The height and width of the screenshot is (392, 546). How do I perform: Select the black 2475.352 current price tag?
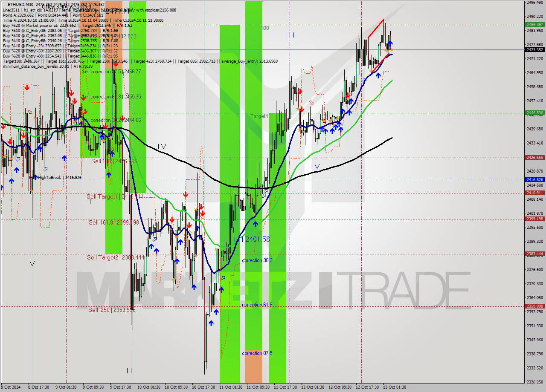[534, 49]
